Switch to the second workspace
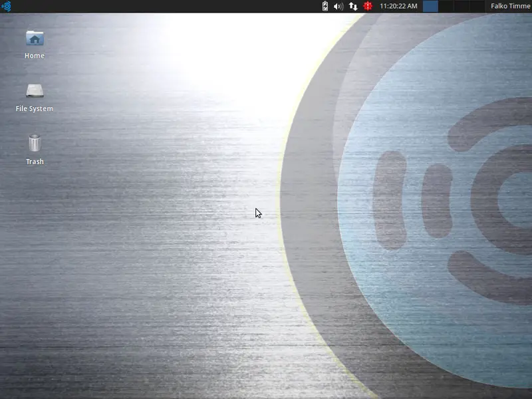532x399 pixels. click(x=446, y=6)
